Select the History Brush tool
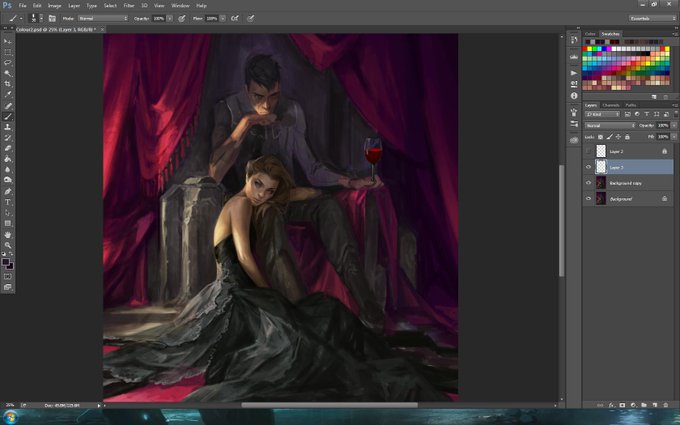 click(x=8, y=138)
